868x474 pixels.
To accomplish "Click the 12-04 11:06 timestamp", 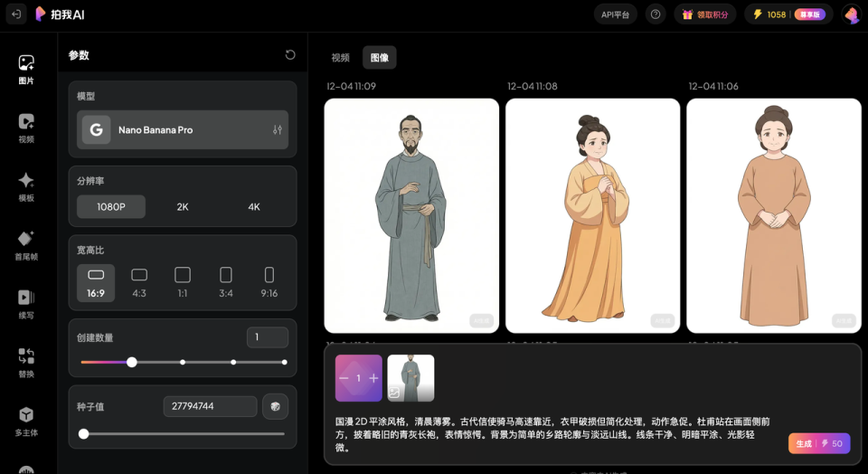I will [x=713, y=86].
